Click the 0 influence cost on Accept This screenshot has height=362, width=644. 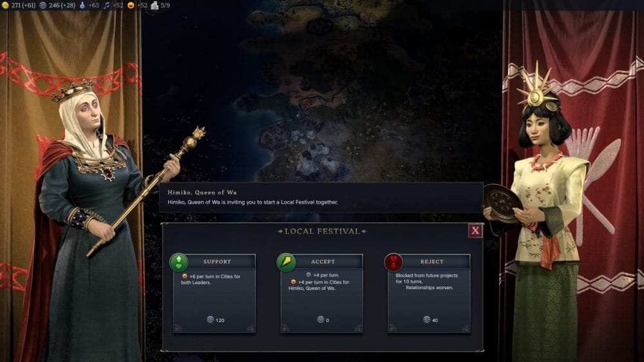click(323, 319)
